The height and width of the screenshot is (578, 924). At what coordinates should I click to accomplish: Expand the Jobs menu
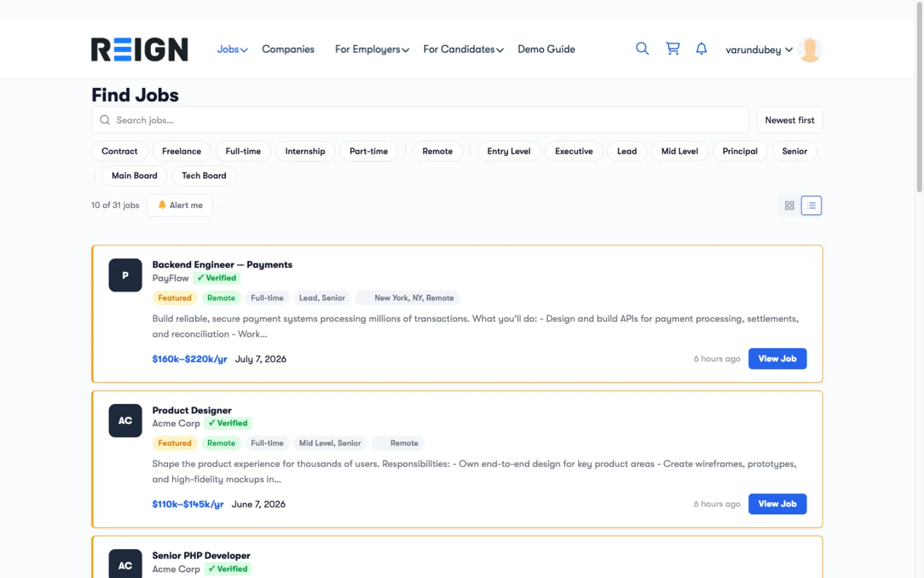tap(232, 50)
